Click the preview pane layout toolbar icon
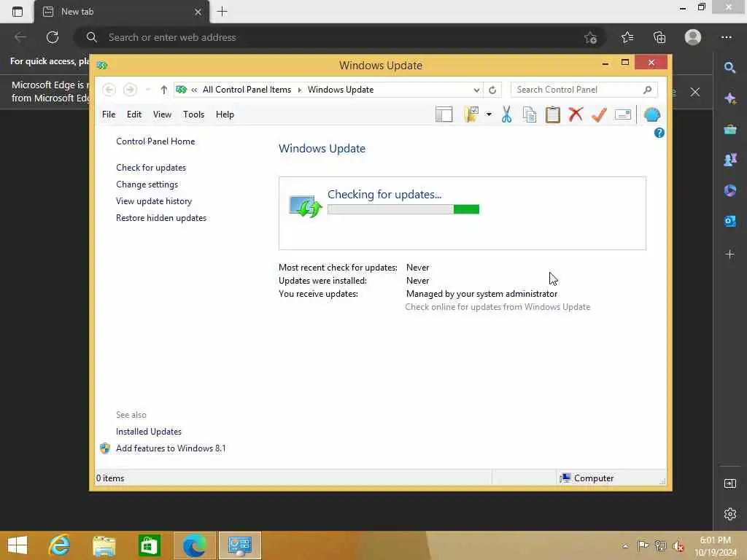This screenshot has width=747, height=560. pos(444,114)
